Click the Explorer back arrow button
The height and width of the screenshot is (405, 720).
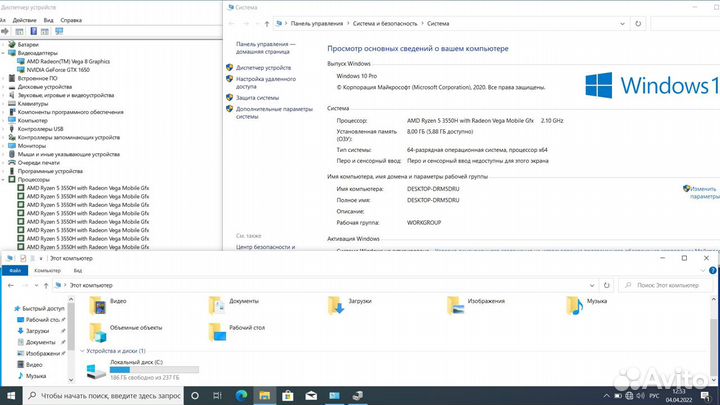coord(11,285)
